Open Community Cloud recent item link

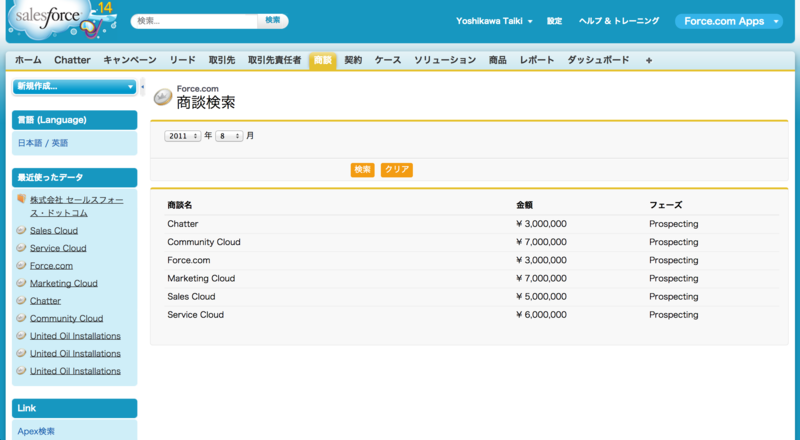pos(66,319)
